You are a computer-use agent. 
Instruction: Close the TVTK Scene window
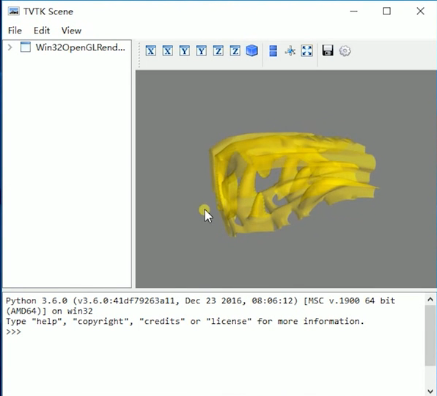click(420, 11)
